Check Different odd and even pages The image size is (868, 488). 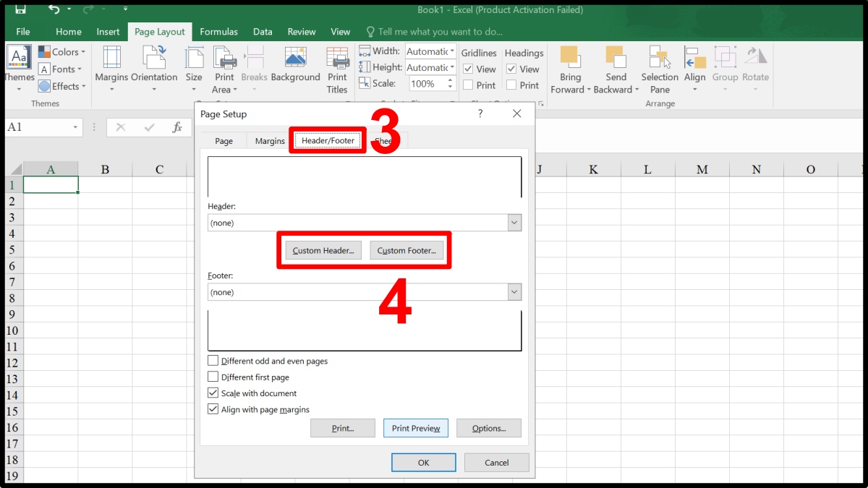(213, 361)
